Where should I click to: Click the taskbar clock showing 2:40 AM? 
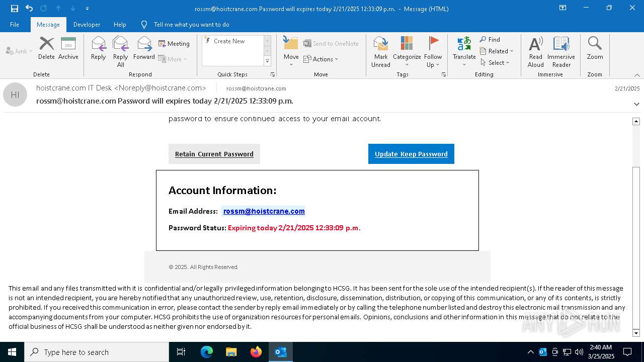pyautogui.click(x=601, y=352)
